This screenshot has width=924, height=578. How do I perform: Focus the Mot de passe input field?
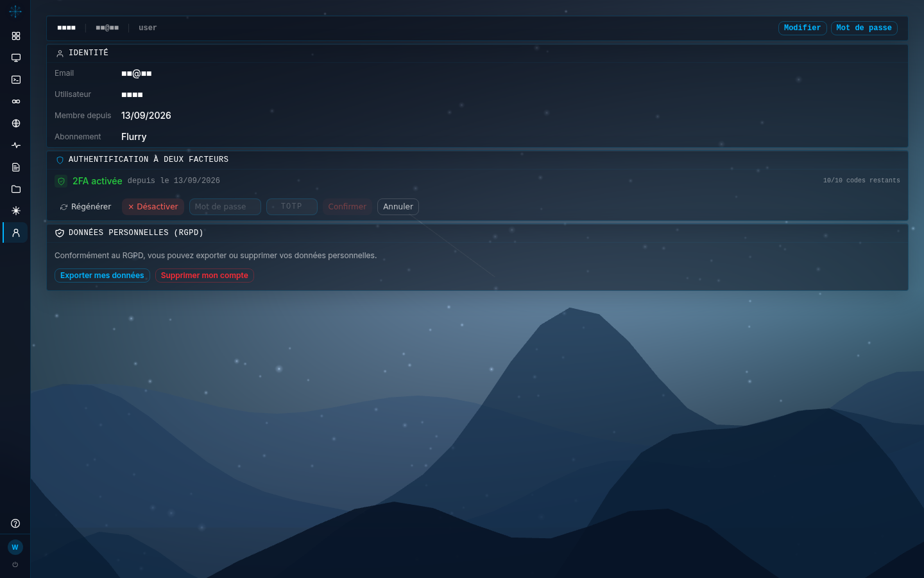click(x=225, y=207)
